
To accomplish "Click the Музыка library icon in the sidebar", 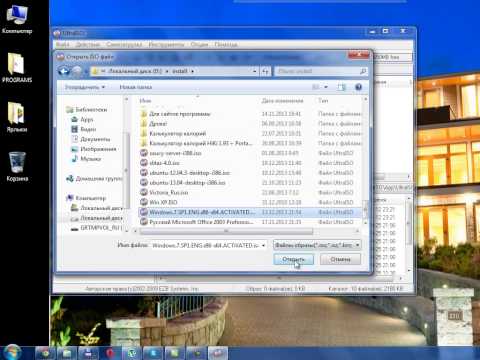I will (x=75, y=159).
